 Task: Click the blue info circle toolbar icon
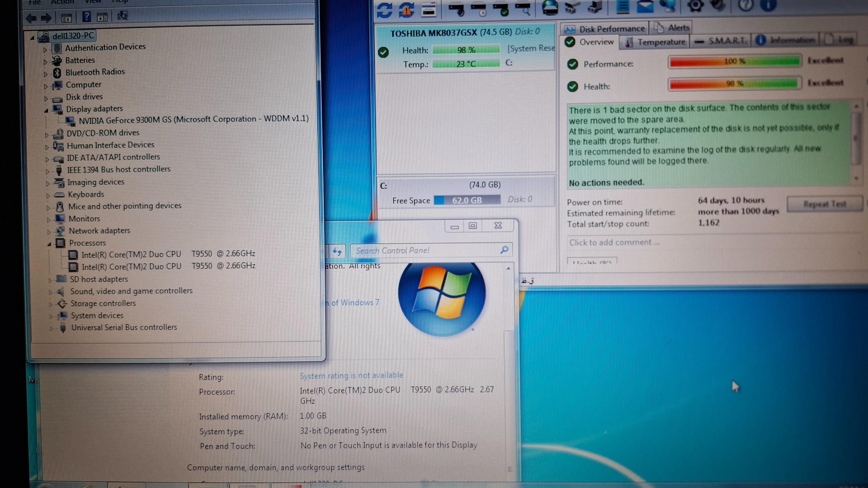(x=768, y=5)
